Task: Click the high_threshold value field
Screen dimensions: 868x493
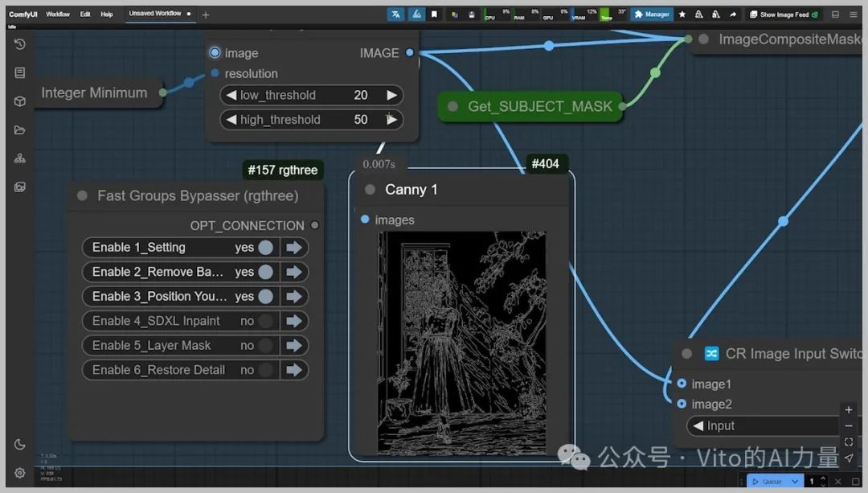Action: coord(312,119)
